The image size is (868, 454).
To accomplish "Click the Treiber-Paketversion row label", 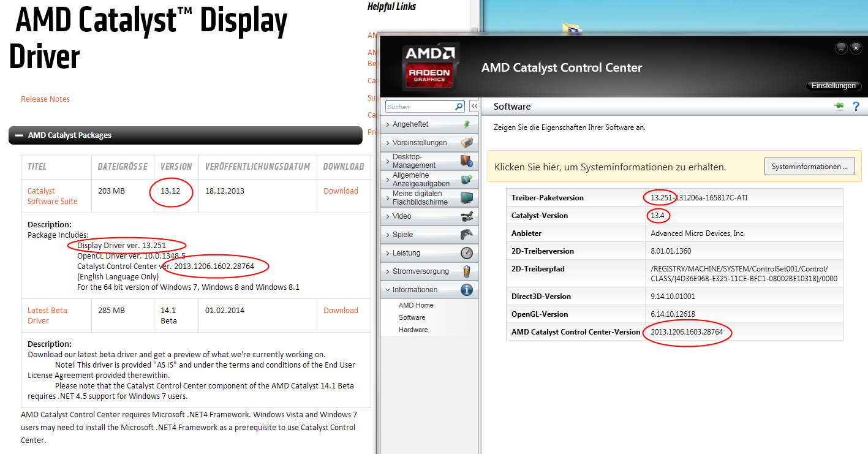I will (548, 197).
